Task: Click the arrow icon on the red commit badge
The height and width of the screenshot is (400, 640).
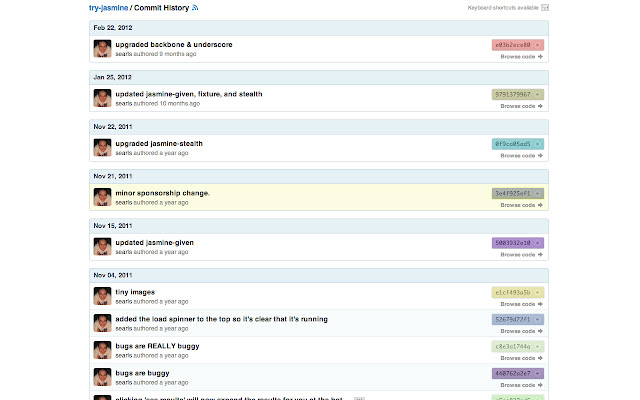Action: pyautogui.click(x=538, y=45)
